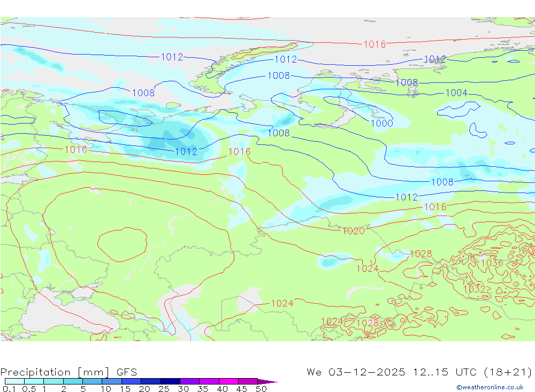Select the 5–10 mm legend swatch
The image size is (535, 392).
(x=93, y=381)
